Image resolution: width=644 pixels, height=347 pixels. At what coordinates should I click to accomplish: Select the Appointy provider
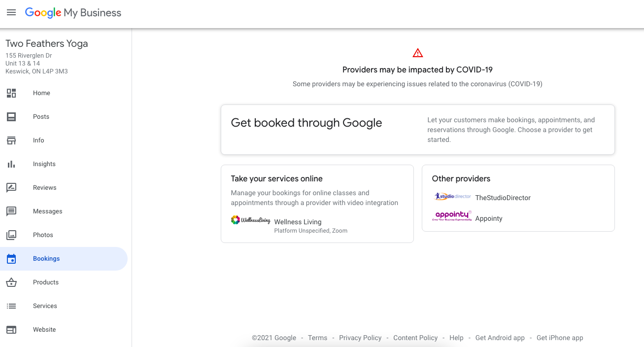[488, 218]
